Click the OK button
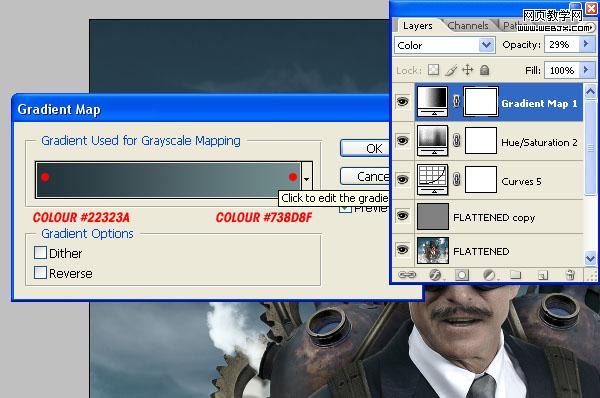Screen dimensions: 600x398 (x=365, y=148)
